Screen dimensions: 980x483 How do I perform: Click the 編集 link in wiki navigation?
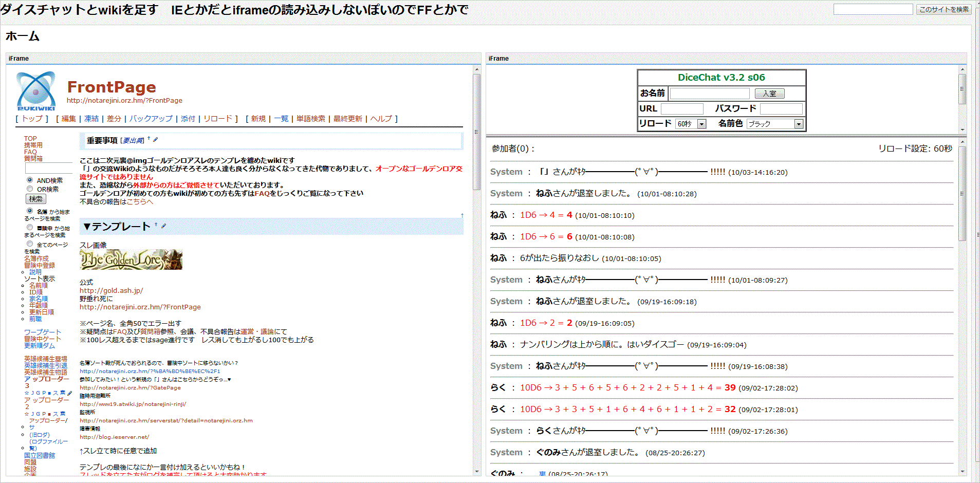coord(69,119)
